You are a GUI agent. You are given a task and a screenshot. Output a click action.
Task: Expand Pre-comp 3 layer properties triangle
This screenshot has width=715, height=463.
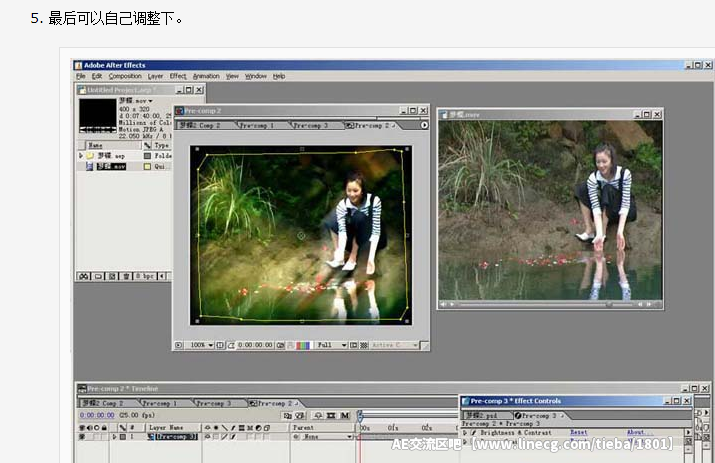point(114,437)
